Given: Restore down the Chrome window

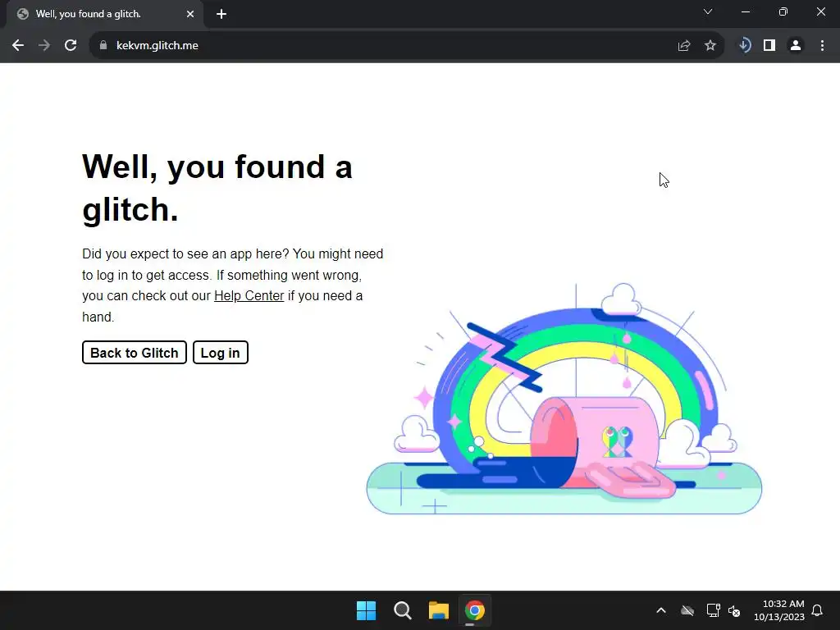Looking at the screenshot, I should pos(783,11).
